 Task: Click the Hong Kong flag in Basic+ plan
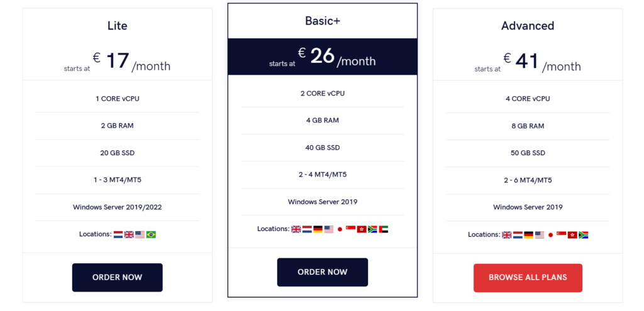tap(362, 229)
